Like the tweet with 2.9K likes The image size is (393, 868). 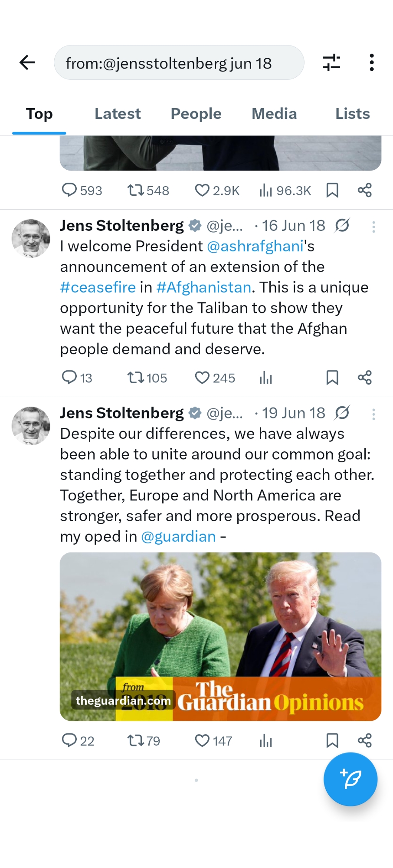tap(202, 190)
